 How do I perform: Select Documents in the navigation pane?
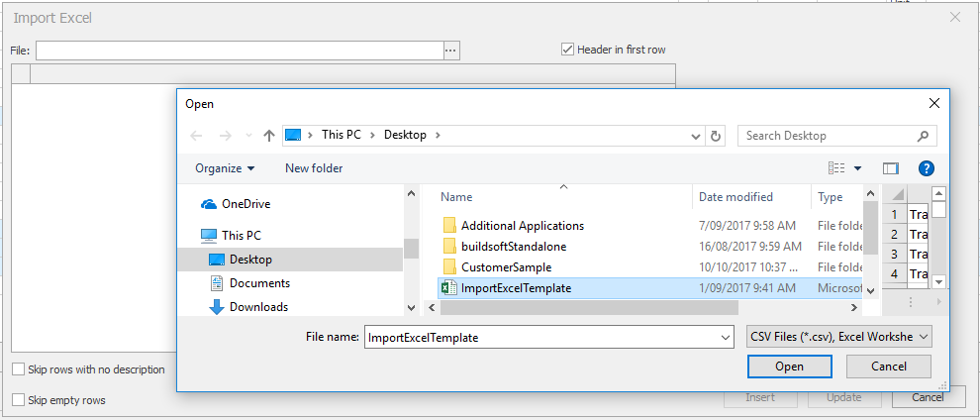258,283
